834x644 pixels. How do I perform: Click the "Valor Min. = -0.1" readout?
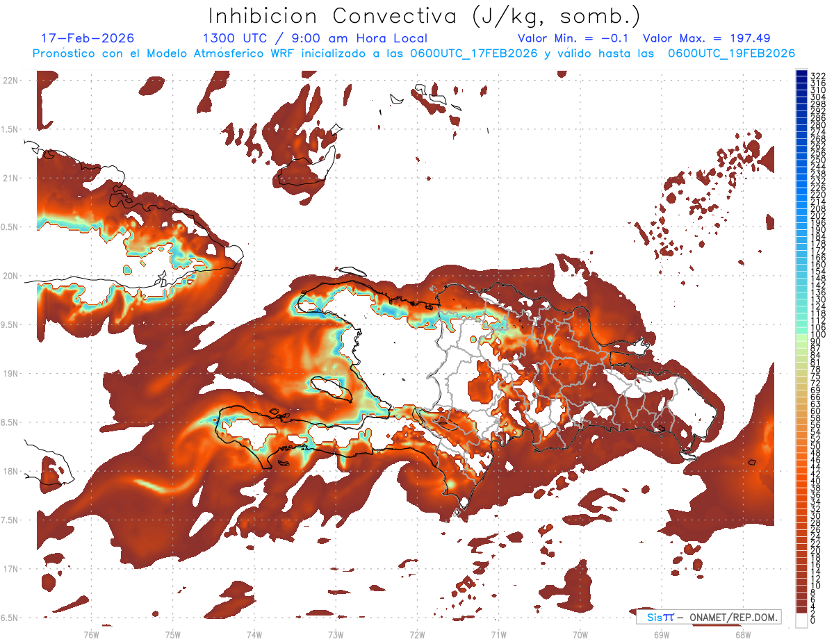[573, 38]
